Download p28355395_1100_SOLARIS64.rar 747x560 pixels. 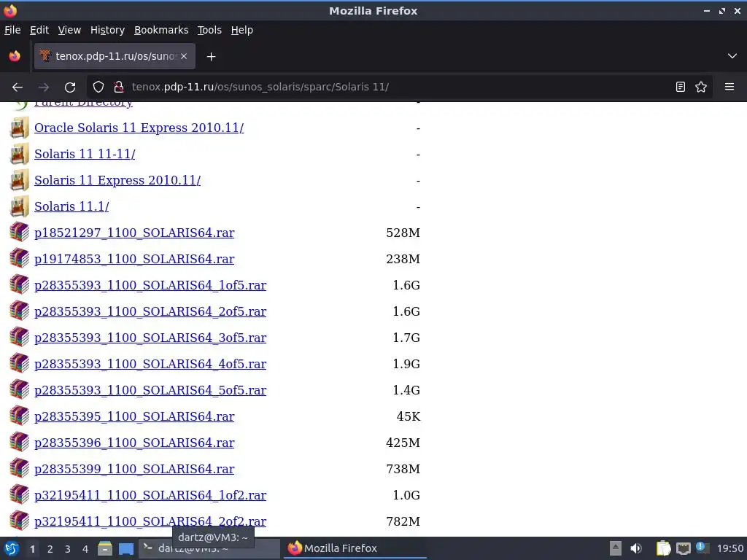[134, 416]
